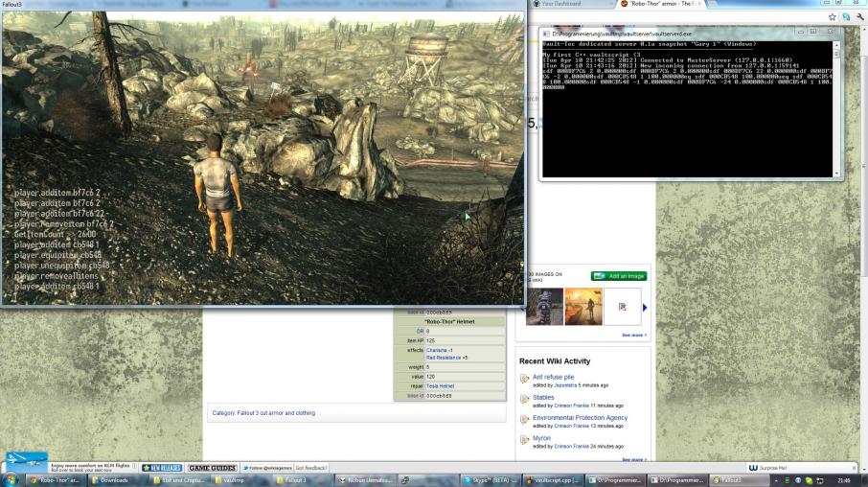Select the "Robo-Thor" armor browser tab
Screen dimensions: 868x487
pos(671,5)
